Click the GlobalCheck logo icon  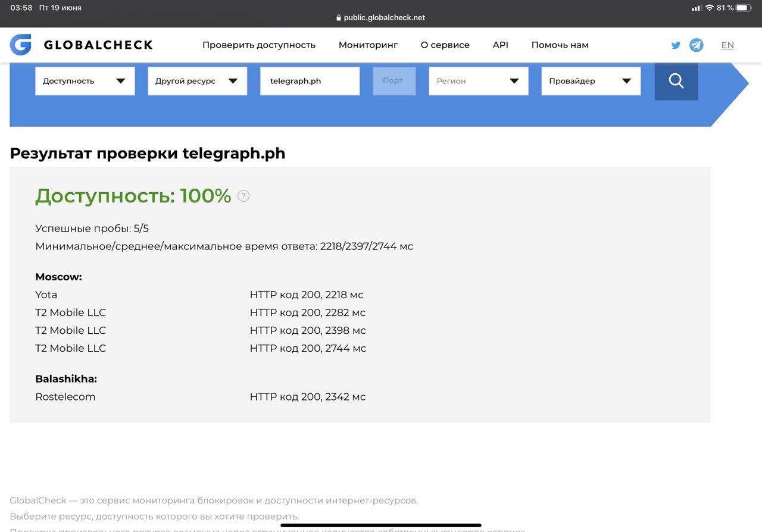(x=20, y=45)
